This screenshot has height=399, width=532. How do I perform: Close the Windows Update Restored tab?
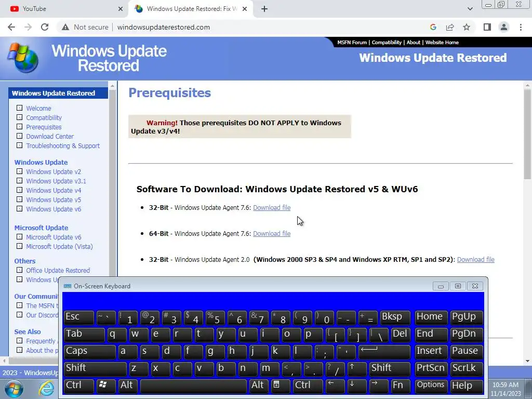pyautogui.click(x=245, y=9)
